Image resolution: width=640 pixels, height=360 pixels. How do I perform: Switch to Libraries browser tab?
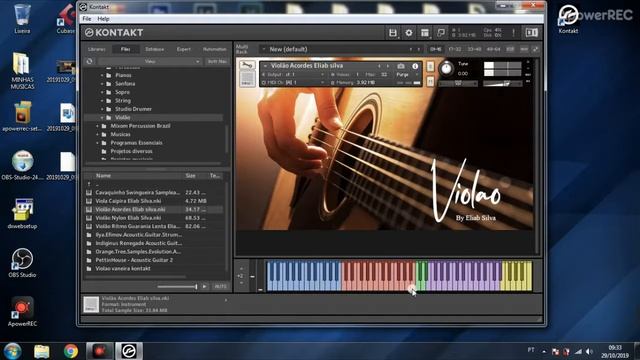point(97,49)
